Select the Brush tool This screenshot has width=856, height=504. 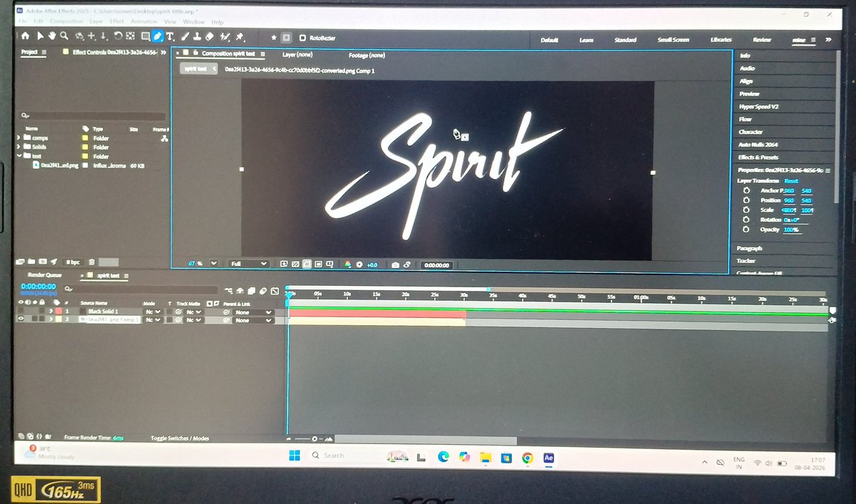(185, 36)
